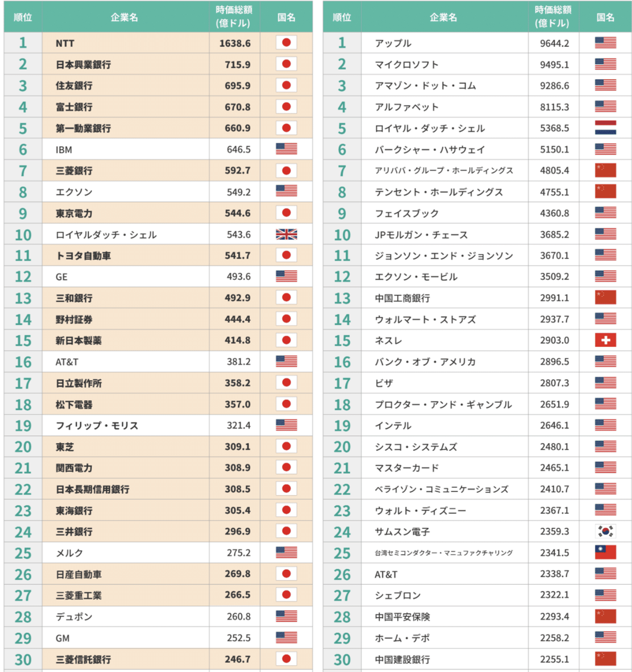Screen dimensions: 632x672
Task: Click the US flag in the ホーム・デポ row
Action: pos(606,637)
